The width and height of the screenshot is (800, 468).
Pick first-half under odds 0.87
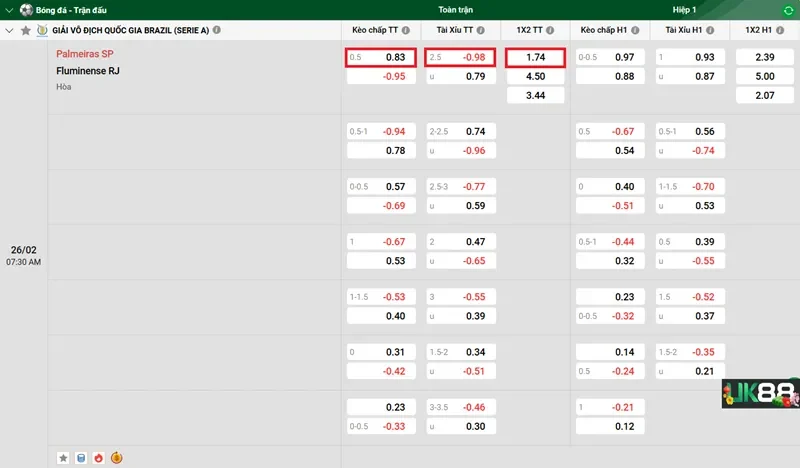(x=690, y=77)
